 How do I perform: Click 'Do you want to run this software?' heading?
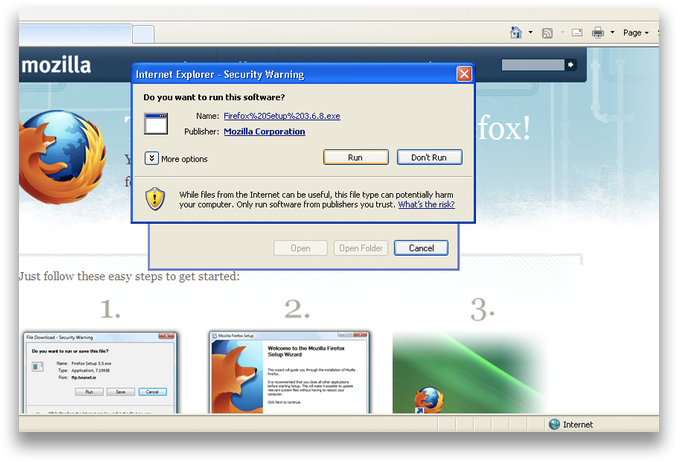[214, 97]
